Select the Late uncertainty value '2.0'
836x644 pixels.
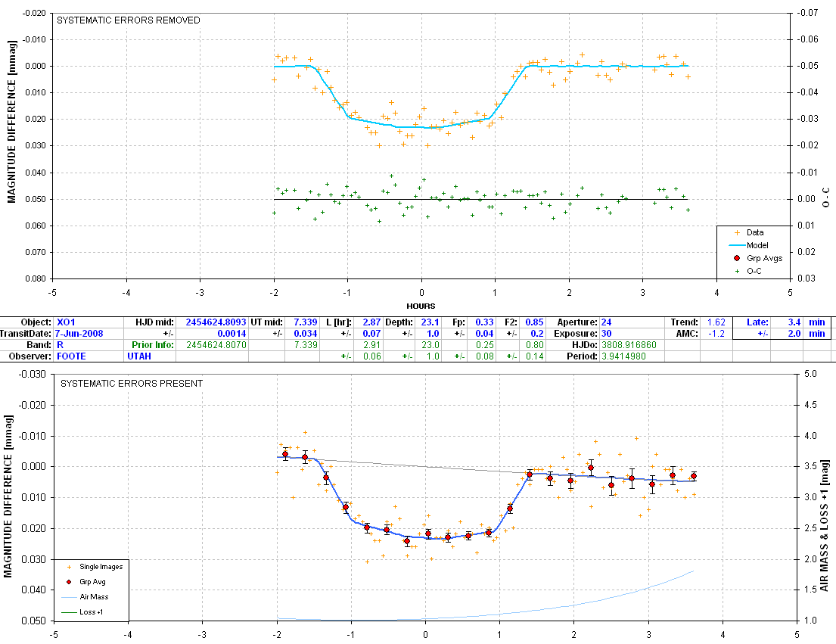click(794, 334)
